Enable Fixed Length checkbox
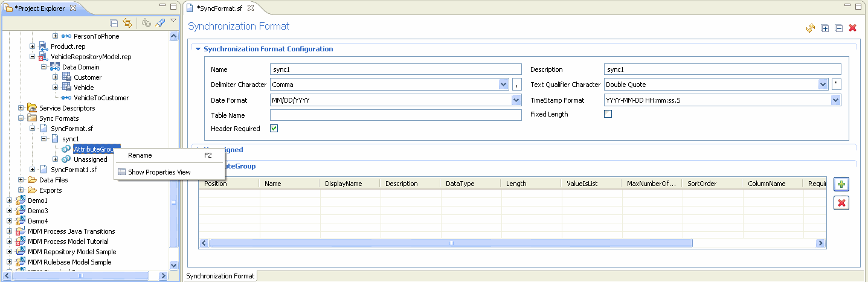This screenshot has width=868, height=282. click(608, 114)
